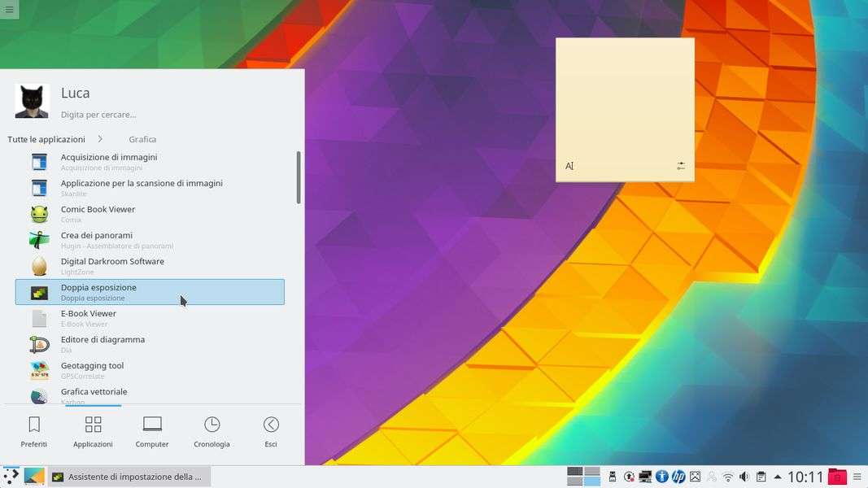The width and height of the screenshot is (868, 488).
Task: Open Hugin via Crea dei panorami entry
Action: pos(98,240)
